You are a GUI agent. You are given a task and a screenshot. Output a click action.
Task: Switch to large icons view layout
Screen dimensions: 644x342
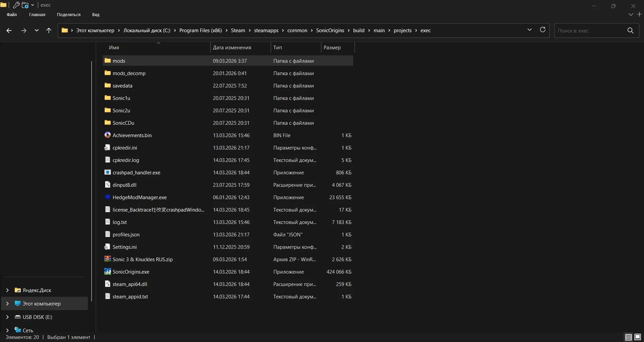(x=638, y=337)
